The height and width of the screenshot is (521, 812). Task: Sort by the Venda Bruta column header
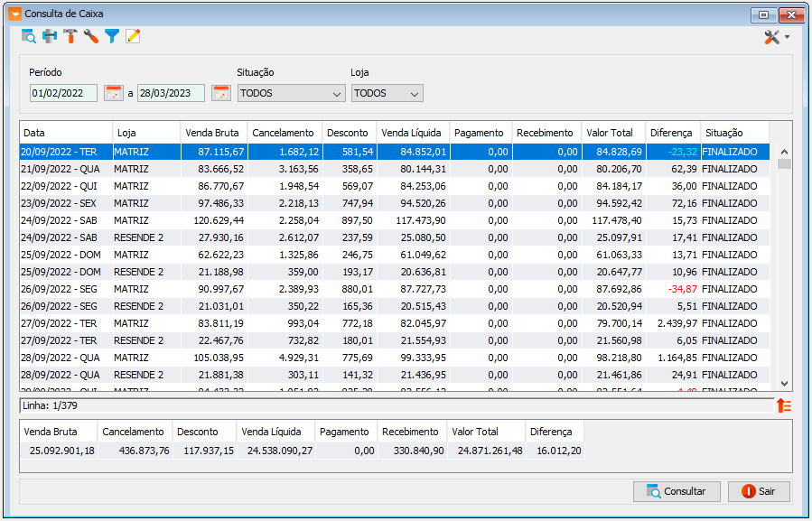coord(212,133)
